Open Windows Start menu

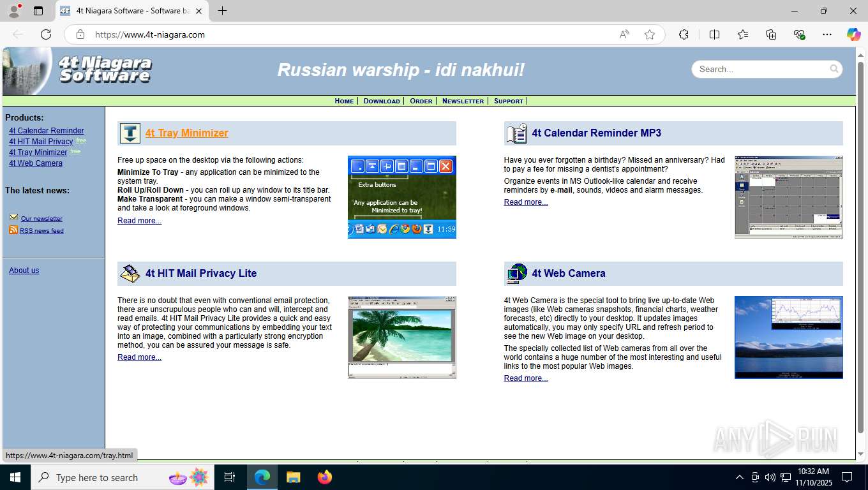pyautogui.click(x=15, y=477)
